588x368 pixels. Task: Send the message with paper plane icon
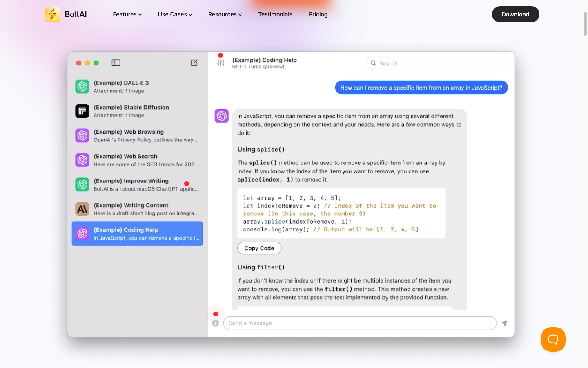point(504,323)
